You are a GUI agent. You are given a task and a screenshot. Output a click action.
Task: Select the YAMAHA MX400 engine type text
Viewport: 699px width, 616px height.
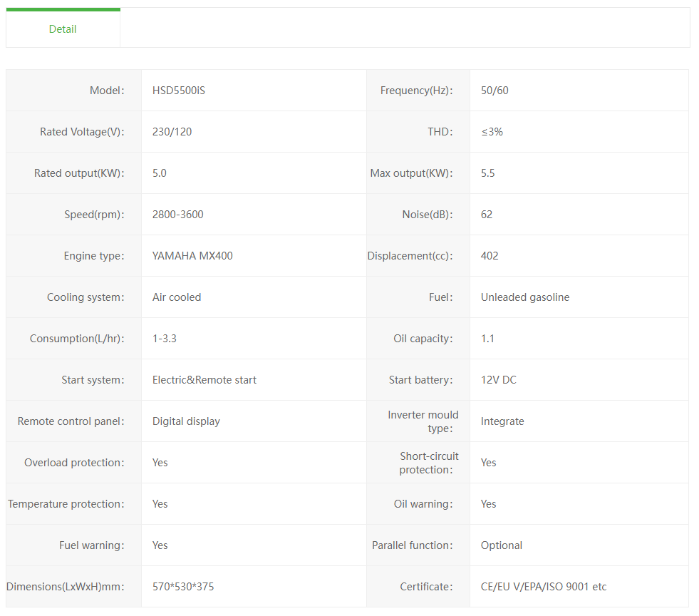192,256
